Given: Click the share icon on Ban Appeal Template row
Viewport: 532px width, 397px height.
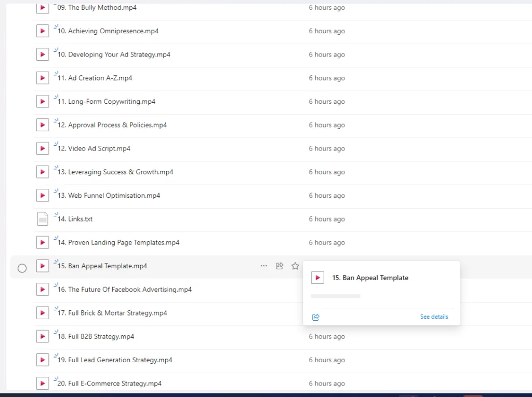Looking at the screenshot, I should pyautogui.click(x=280, y=266).
